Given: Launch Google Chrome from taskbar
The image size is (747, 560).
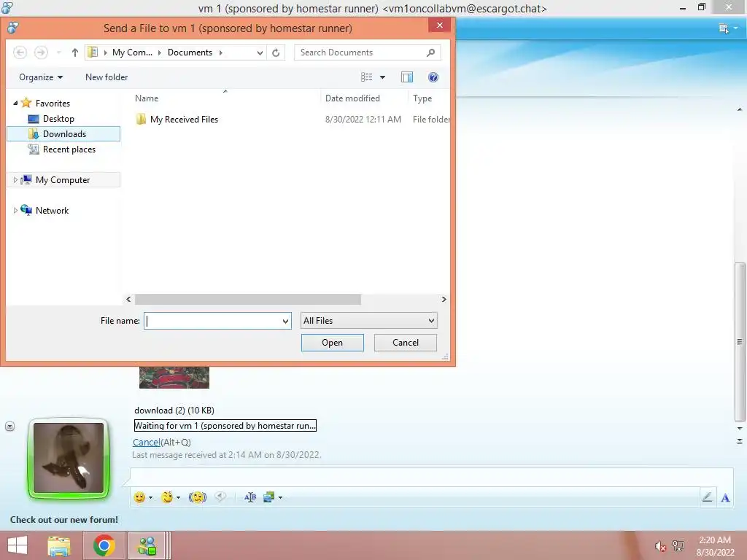Looking at the screenshot, I should pos(104,545).
